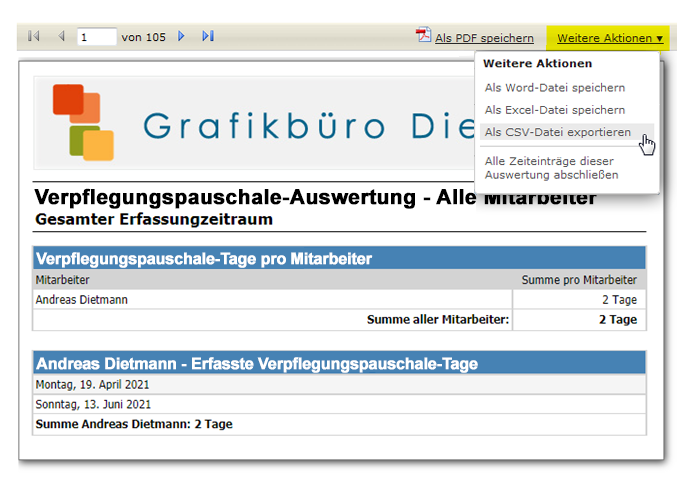The height and width of the screenshot is (497, 677).
Task: Click the current page number field
Action: point(96,37)
